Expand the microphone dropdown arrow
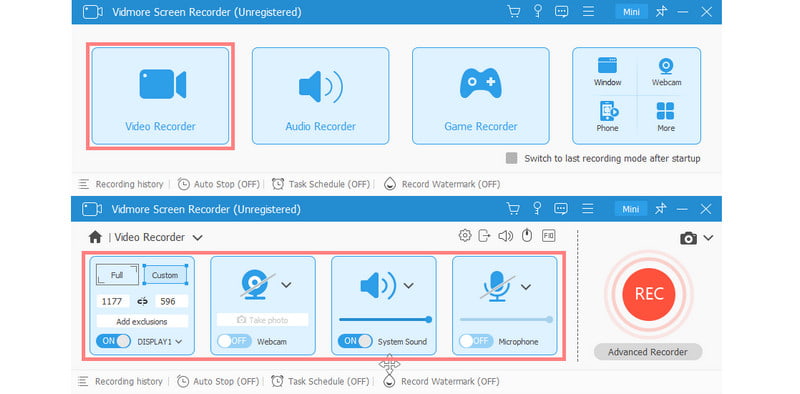This screenshot has width=800, height=394. [526, 287]
